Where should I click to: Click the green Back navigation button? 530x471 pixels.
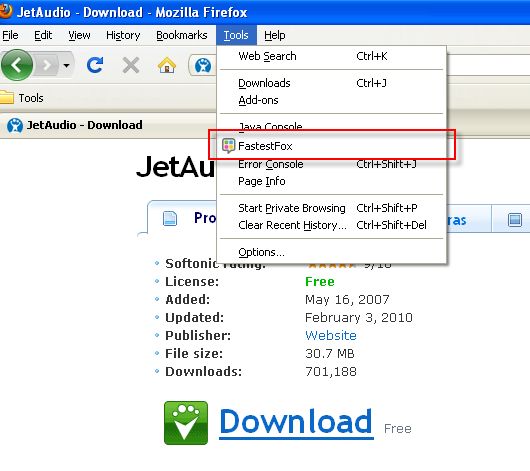point(17,65)
